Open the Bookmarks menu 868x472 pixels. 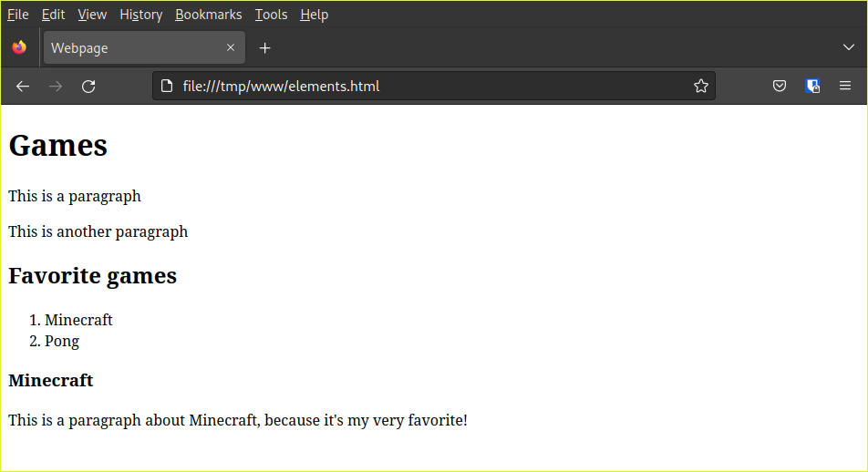click(x=208, y=15)
